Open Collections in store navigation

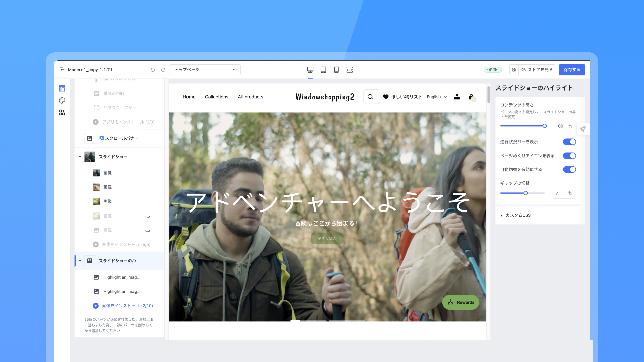click(x=216, y=97)
